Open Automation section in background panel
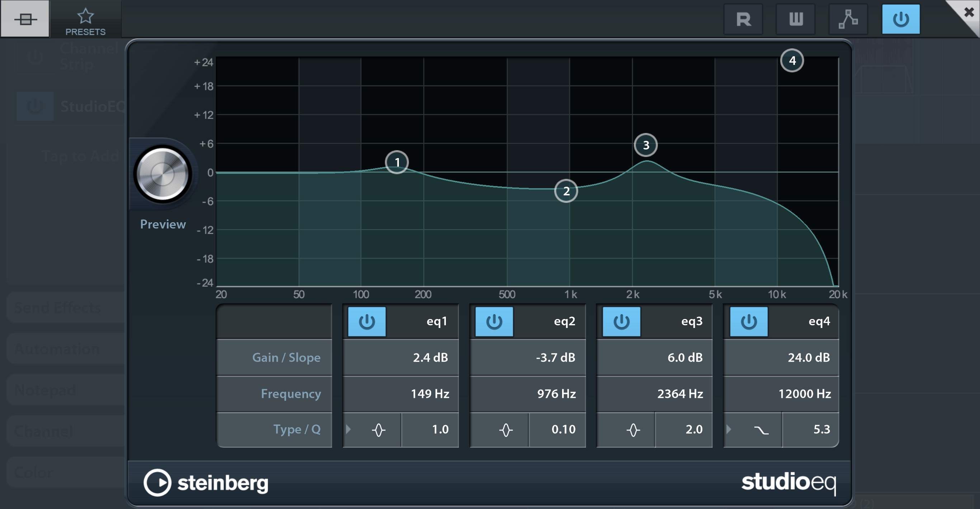This screenshot has height=509, width=980. pos(65,348)
